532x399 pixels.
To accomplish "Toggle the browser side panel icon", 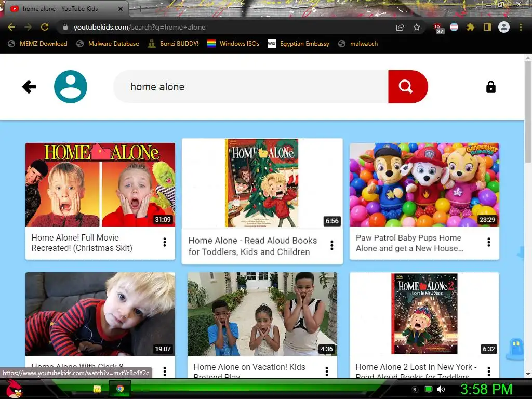I will [x=487, y=27].
